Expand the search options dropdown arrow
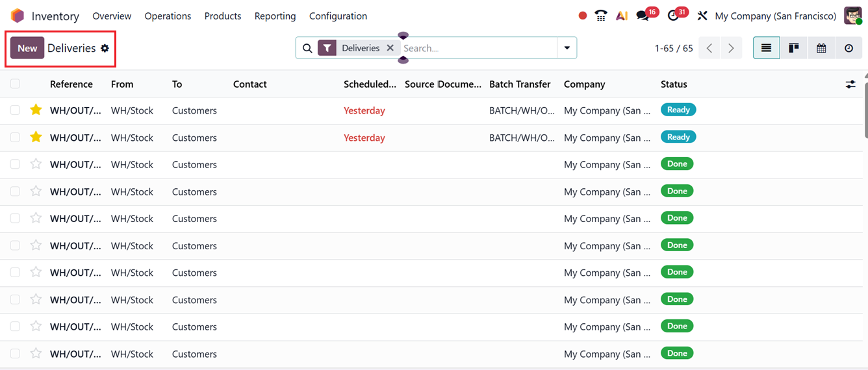 point(567,48)
